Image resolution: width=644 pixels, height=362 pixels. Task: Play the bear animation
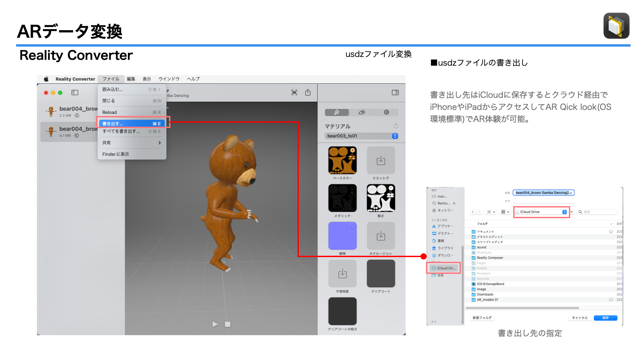coord(215,324)
